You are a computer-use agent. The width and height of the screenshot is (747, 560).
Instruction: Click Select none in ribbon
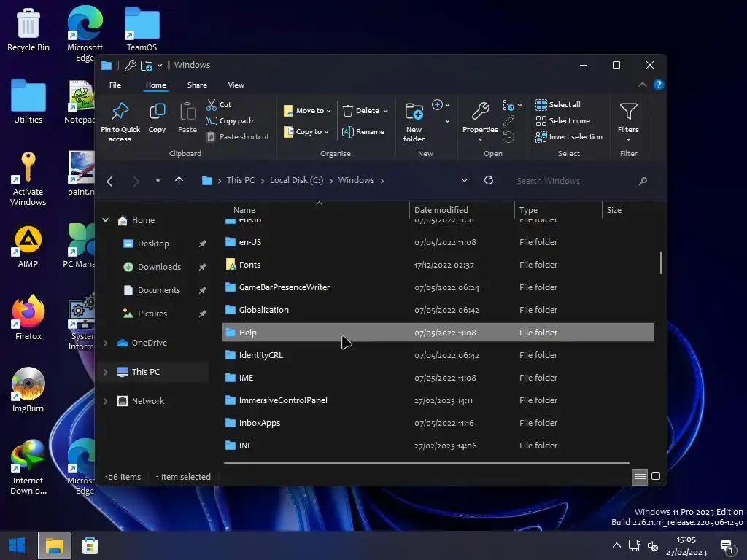562,121
